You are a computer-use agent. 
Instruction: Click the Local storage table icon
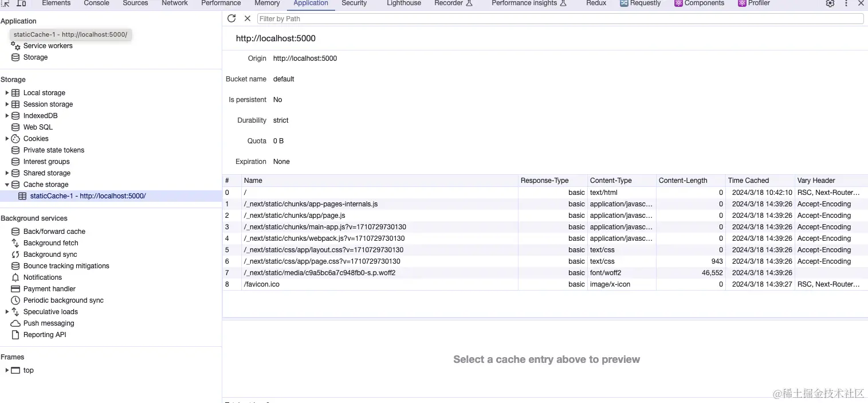coord(15,93)
